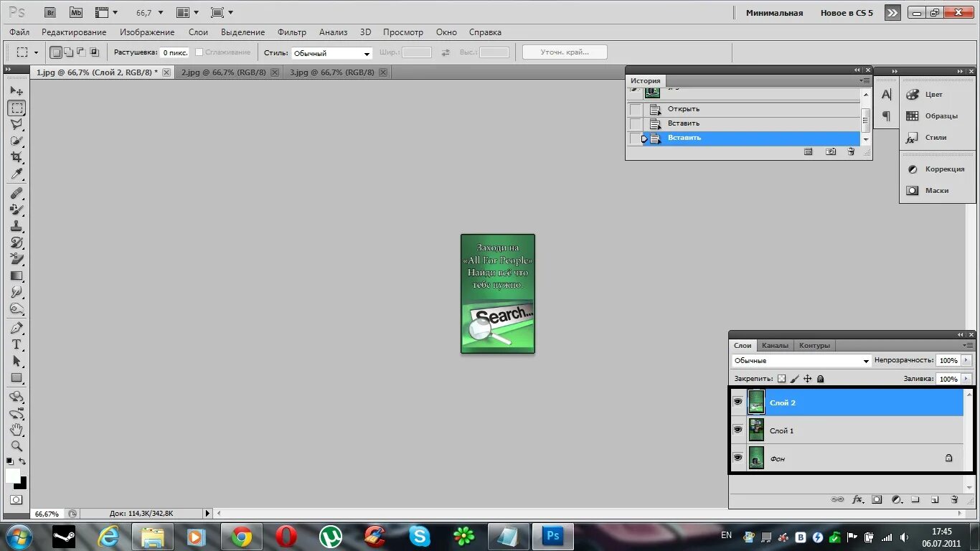Screen dimensions: 980x551
Task: Open the Заливка fill slider arrow
Action: click(x=966, y=379)
